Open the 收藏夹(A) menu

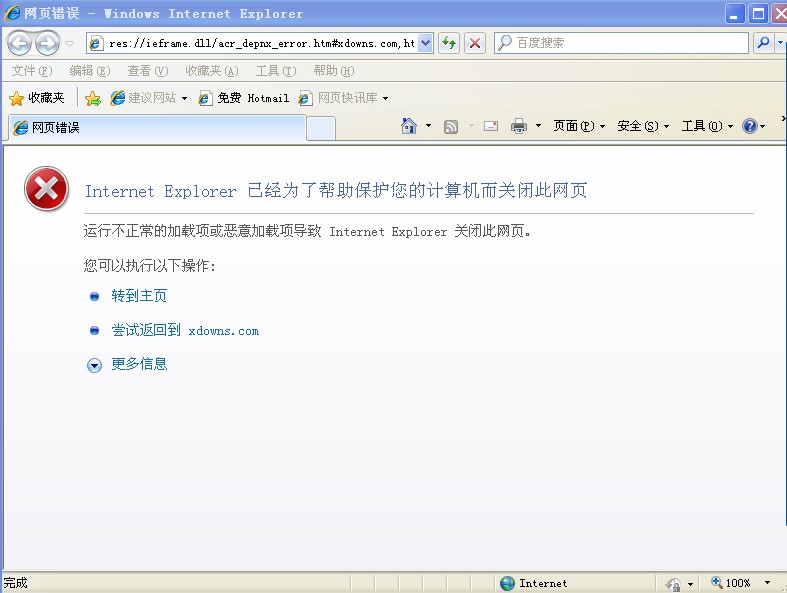(211, 71)
